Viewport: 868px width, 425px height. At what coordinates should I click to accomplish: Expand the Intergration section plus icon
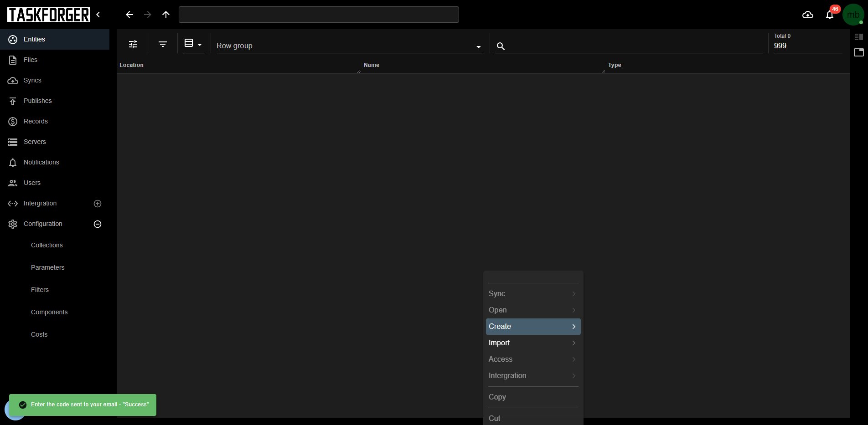coord(98,204)
